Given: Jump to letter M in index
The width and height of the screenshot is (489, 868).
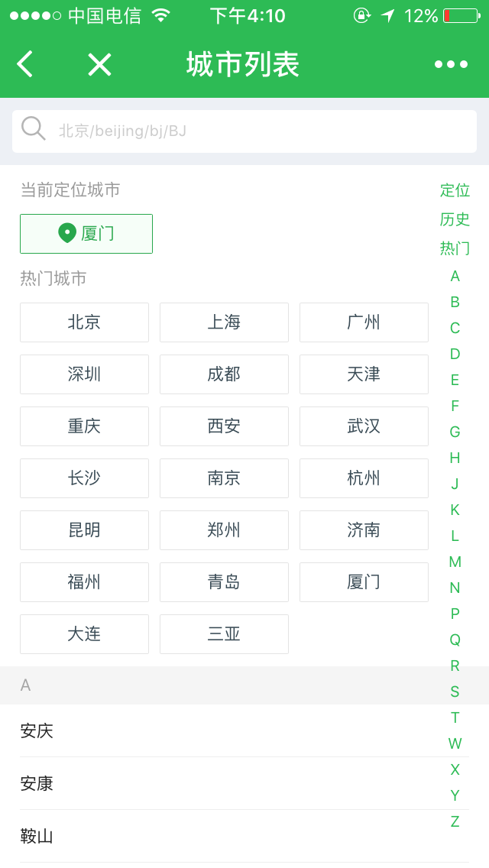Looking at the screenshot, I should click(455, 562).
